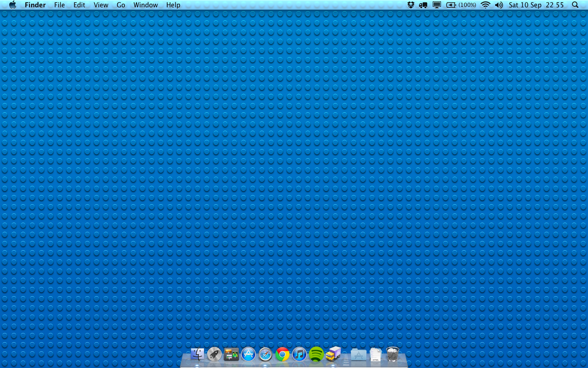Launch iTunes from the Dock
588x368 pixels.
pos(300,354)
